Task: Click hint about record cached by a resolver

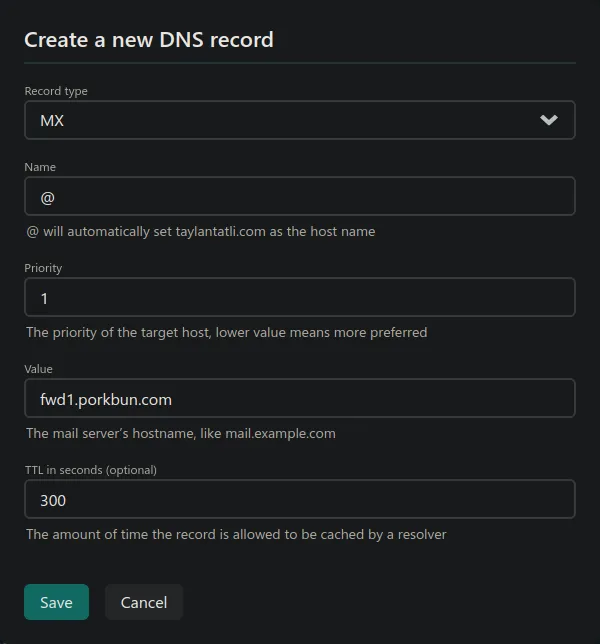Action: (x=236, y=534)
